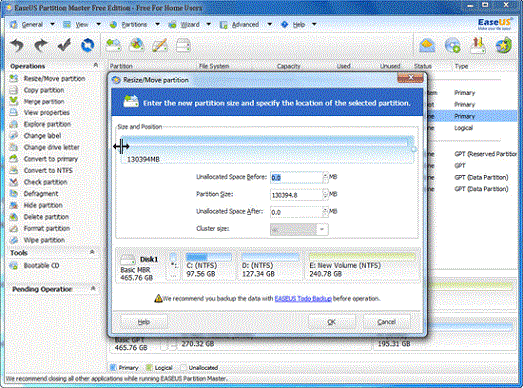Open the EASEUS Todo Backup link

coord(303,299)
